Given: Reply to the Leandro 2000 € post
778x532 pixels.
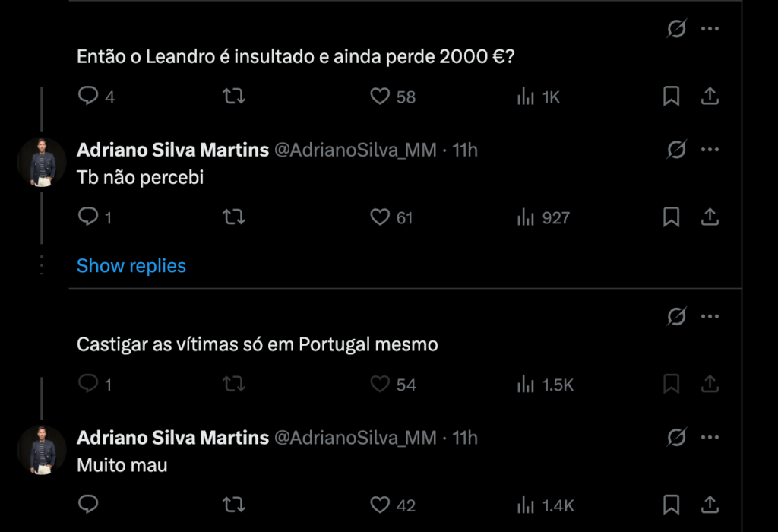Looking at the screenshot, I should coord(90,97).
